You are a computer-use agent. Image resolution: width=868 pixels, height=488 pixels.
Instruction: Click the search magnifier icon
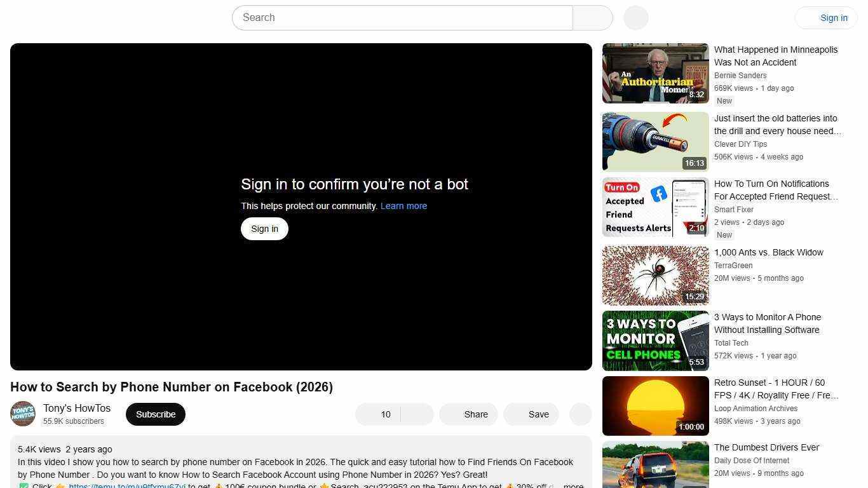[x=592, y=18]
